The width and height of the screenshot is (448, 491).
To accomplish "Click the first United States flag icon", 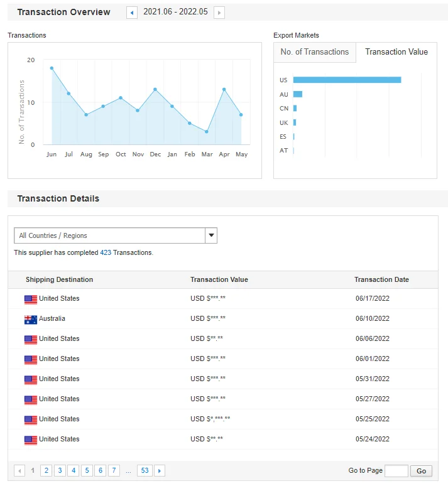I will (31, 299).
